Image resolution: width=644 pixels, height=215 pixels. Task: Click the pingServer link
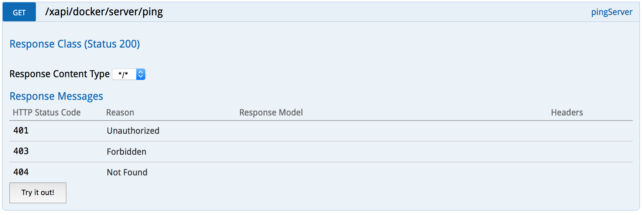[611, 12]
